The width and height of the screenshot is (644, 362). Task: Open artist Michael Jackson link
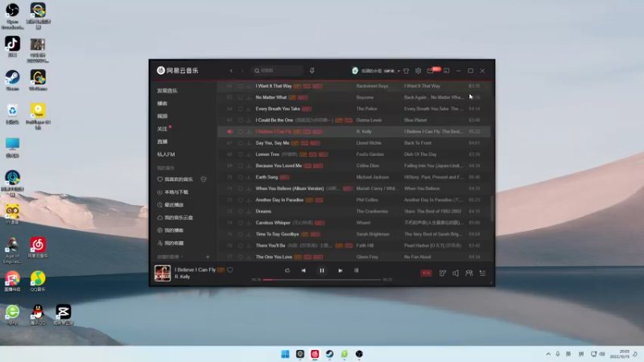click(x=373, y=177)
